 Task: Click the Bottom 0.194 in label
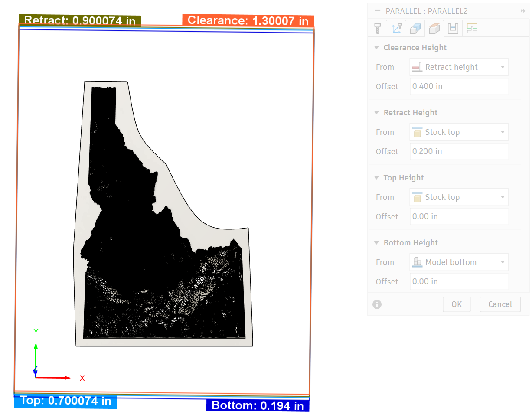(258, 405)
